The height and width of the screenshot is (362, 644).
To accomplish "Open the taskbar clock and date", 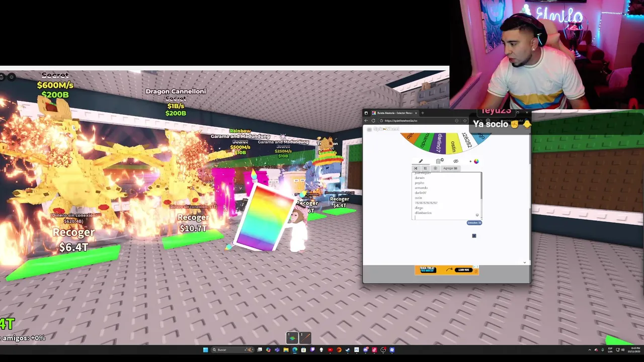I will (635, 350).
